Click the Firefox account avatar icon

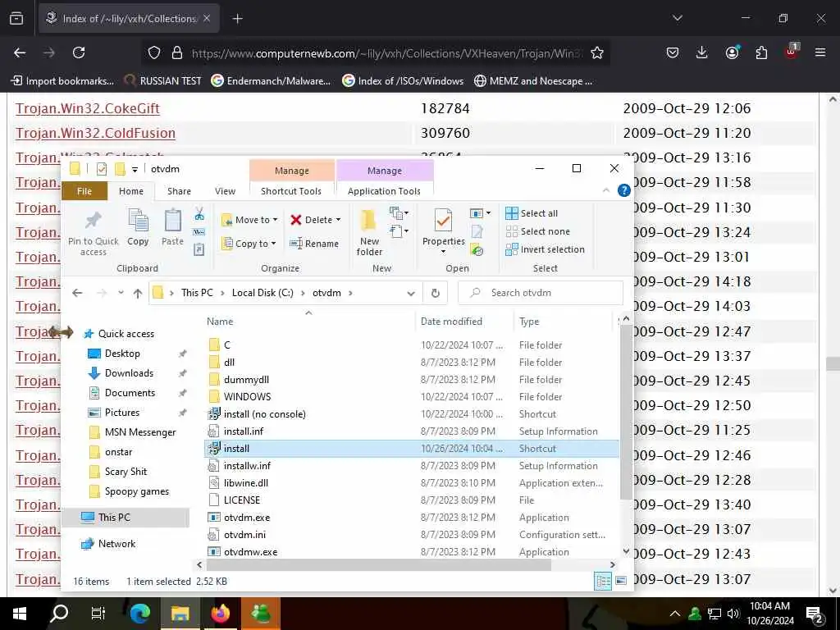tap(732, 52)
